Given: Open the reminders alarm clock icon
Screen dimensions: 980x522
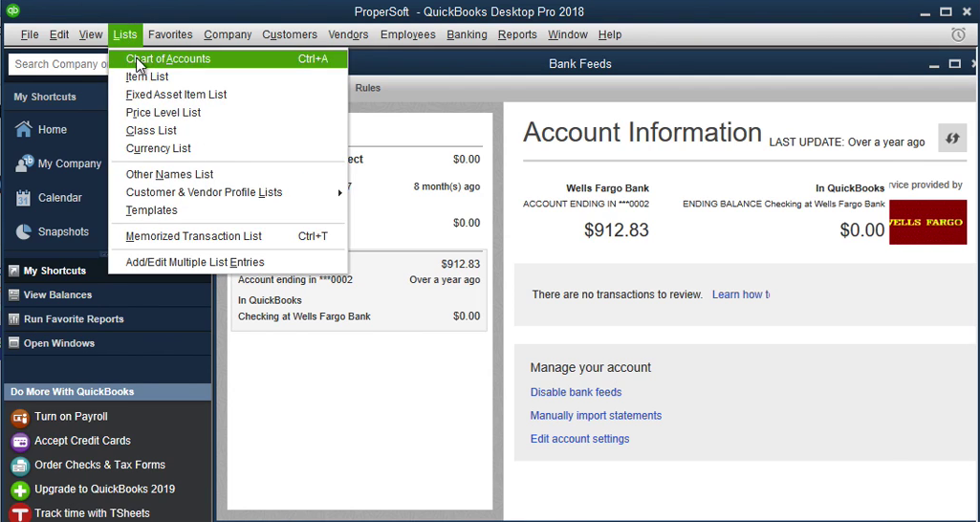Looking at the screenshot, I should coord(958,35).
